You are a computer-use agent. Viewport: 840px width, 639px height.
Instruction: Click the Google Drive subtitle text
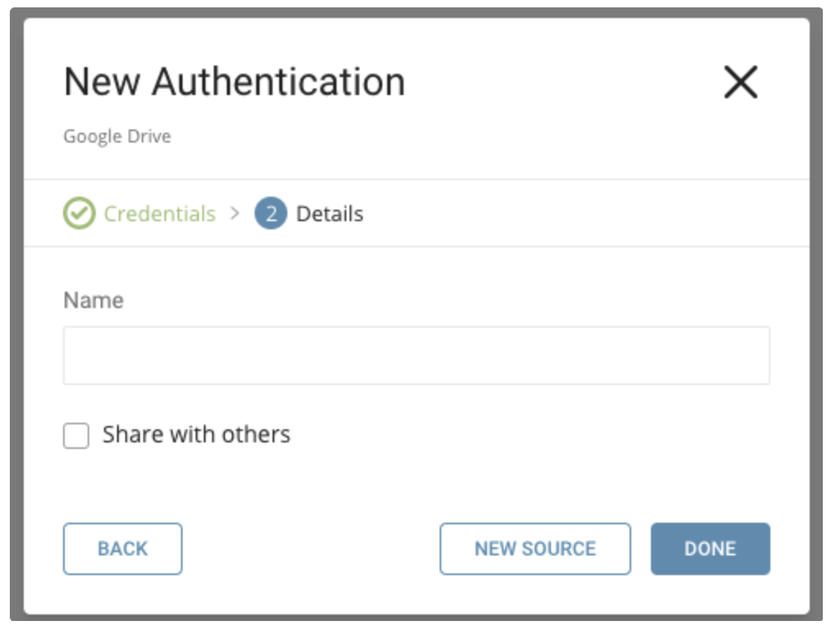(117, 136)
